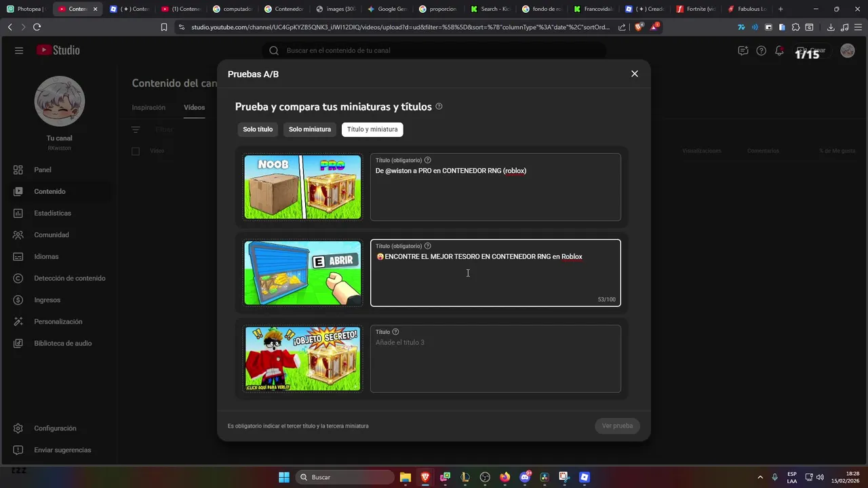This screenshot has width=868, height=488.
Task: Open OBS Studio from the taskbar
Action: click(x=485, y=477)
